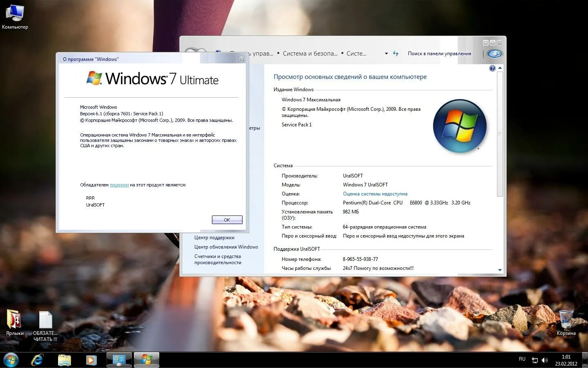Open the Компьютер desktop icon

pos(15,17)
